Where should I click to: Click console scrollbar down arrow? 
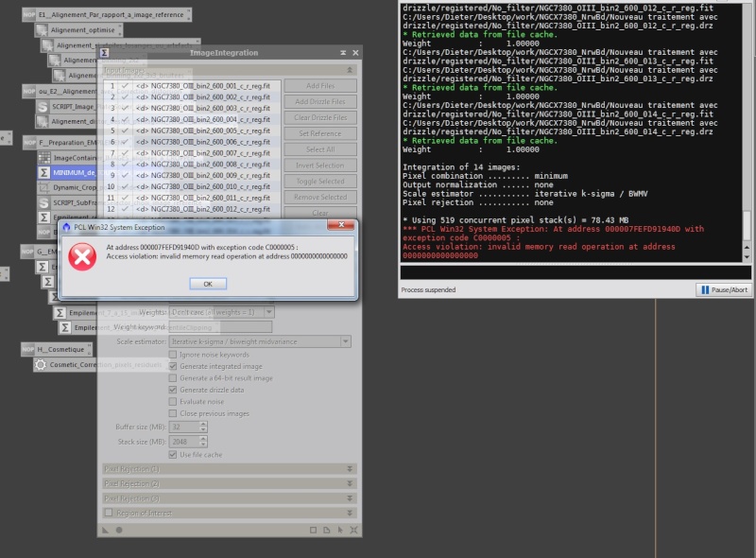(x=747, y=257)
